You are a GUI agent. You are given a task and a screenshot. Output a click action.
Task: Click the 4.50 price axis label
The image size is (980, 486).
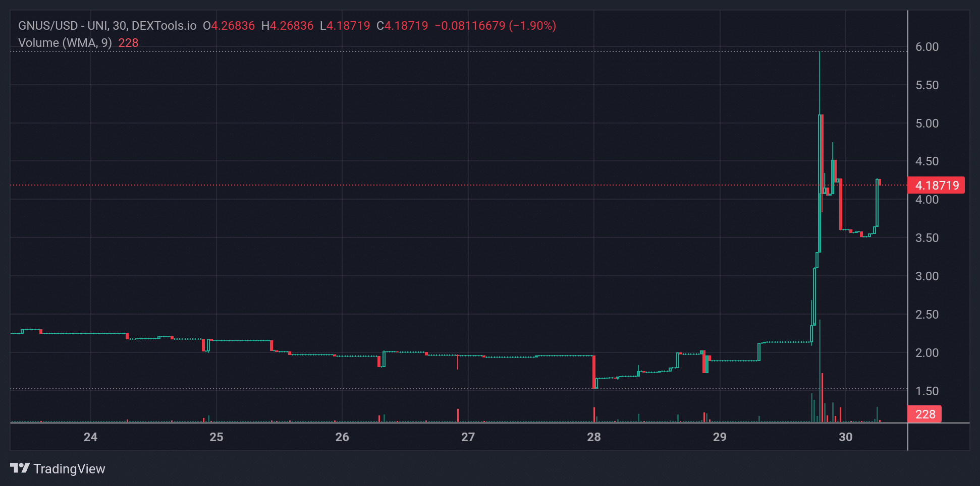927,161
